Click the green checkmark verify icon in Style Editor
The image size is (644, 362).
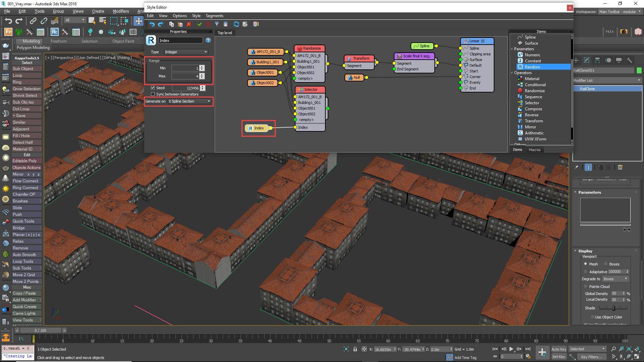coord(200,24)
